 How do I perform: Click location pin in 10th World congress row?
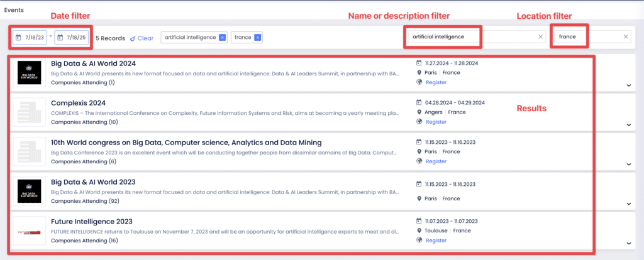coord(419,151)
